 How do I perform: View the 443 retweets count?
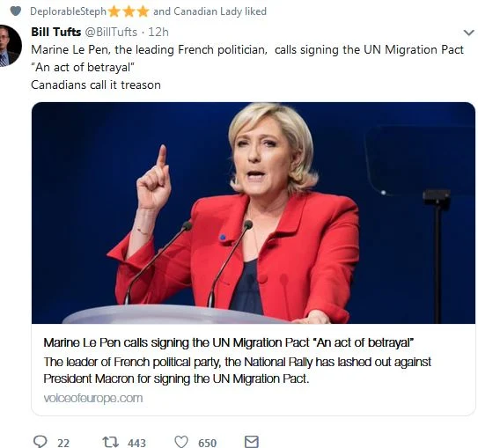(136, 443)
